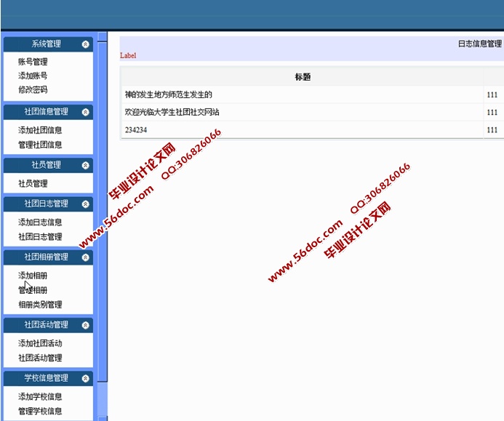Click the 日志信息管理 page title

click(480, 44)
